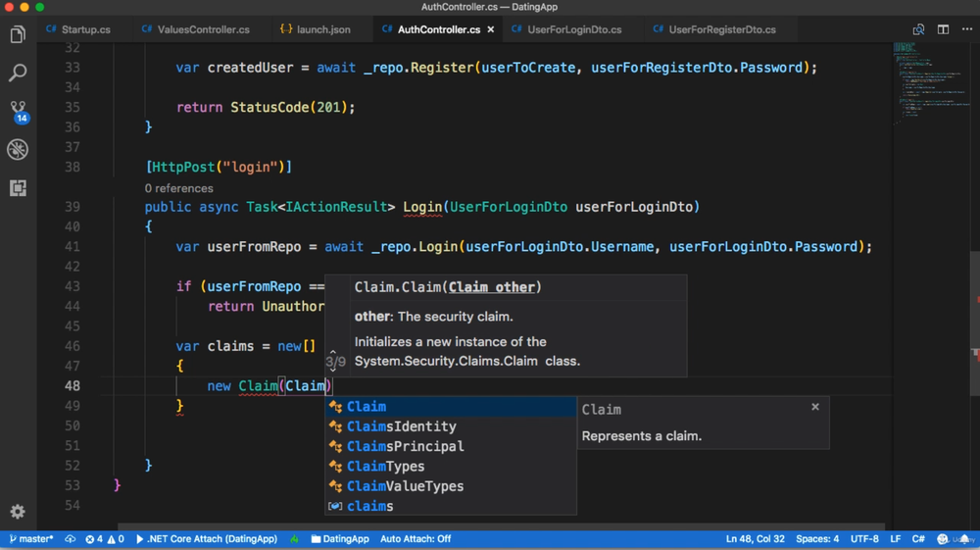
Task: Change file encoding UTF-8
Action: tap(864, 539)
